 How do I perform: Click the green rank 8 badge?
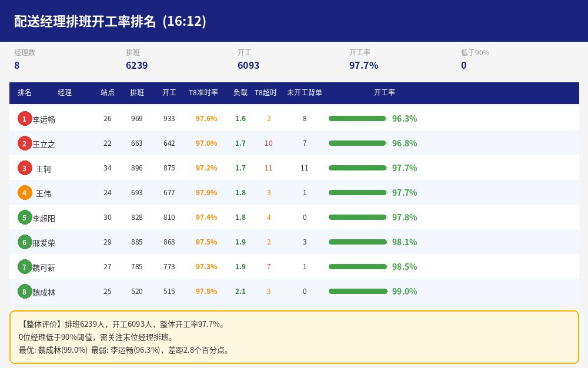[25, 292]
